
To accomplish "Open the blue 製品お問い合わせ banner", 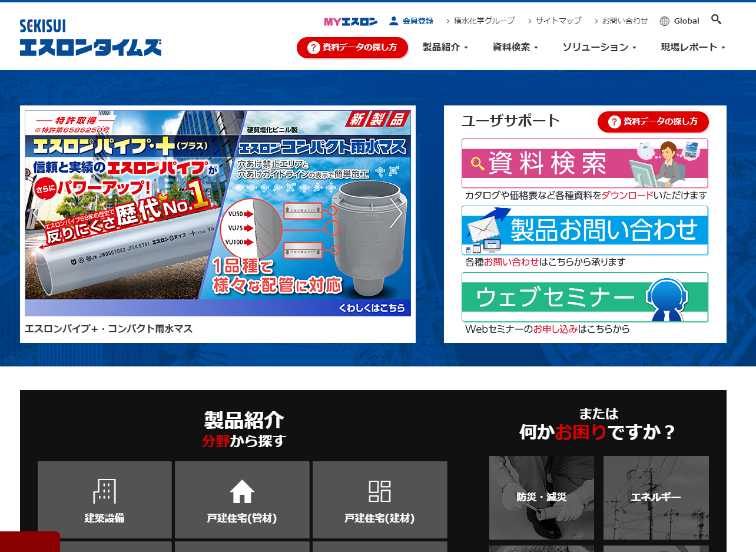I will point(585,230).
